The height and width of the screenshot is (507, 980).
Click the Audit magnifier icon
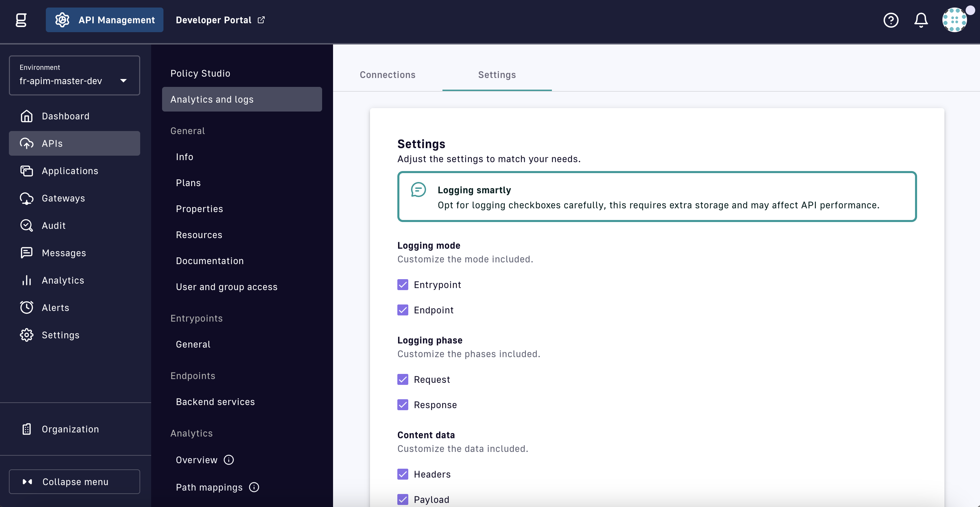coord(26,226)
